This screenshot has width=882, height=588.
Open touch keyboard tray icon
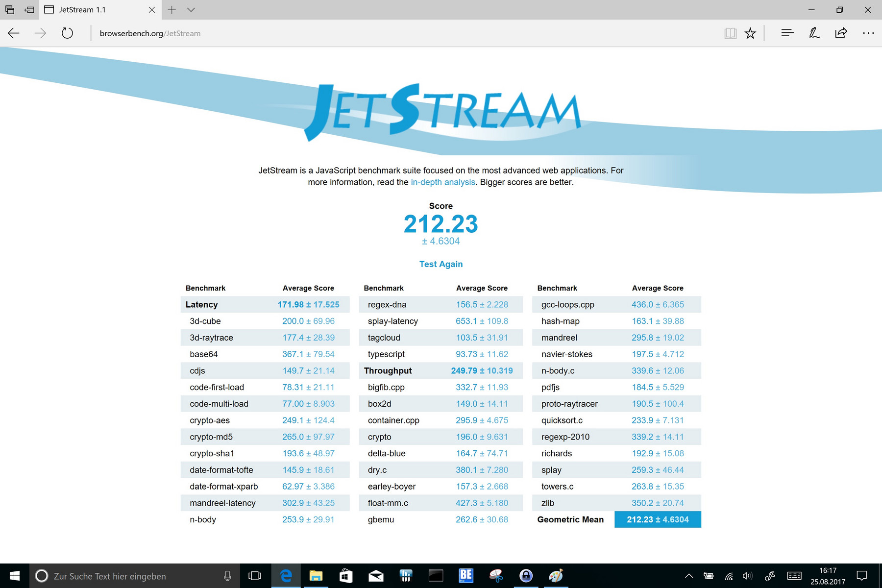[x=794, y=576]
